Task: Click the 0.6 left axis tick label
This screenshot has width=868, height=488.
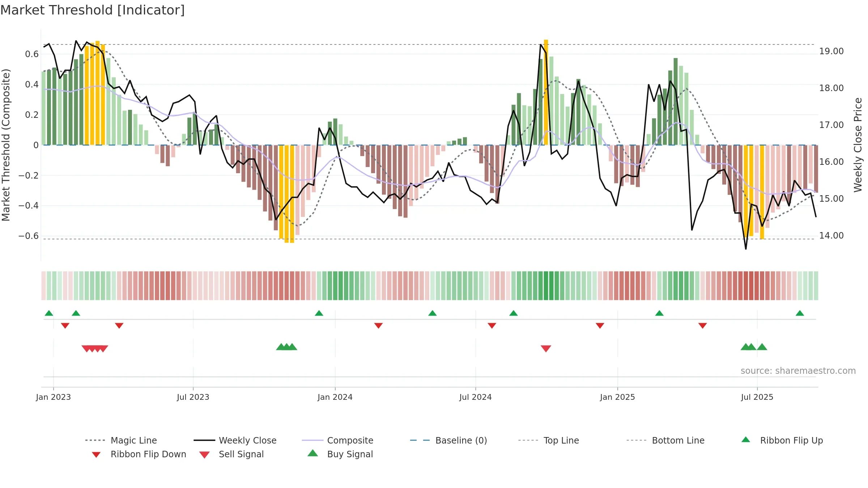Action: click(x=32, y=54)
